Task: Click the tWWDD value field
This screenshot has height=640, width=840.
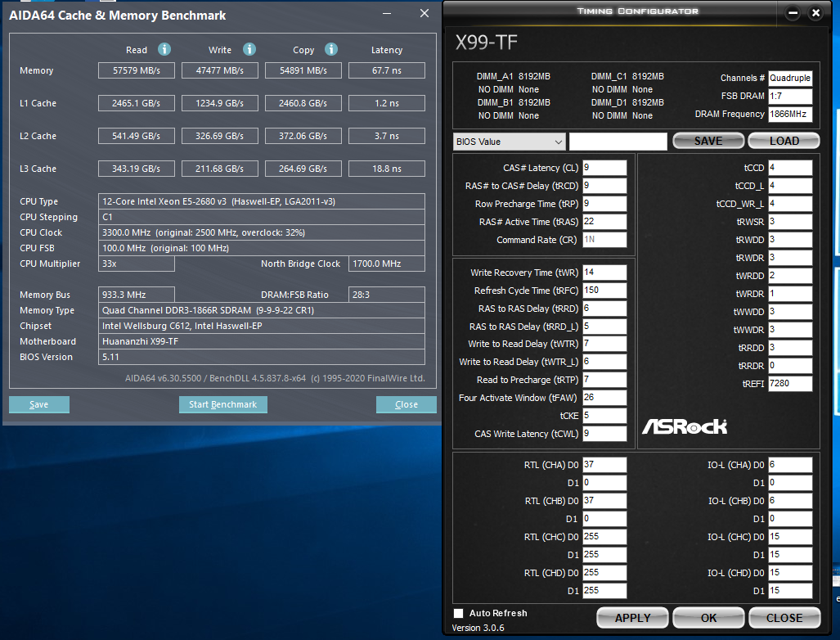Action: point(790,312)
